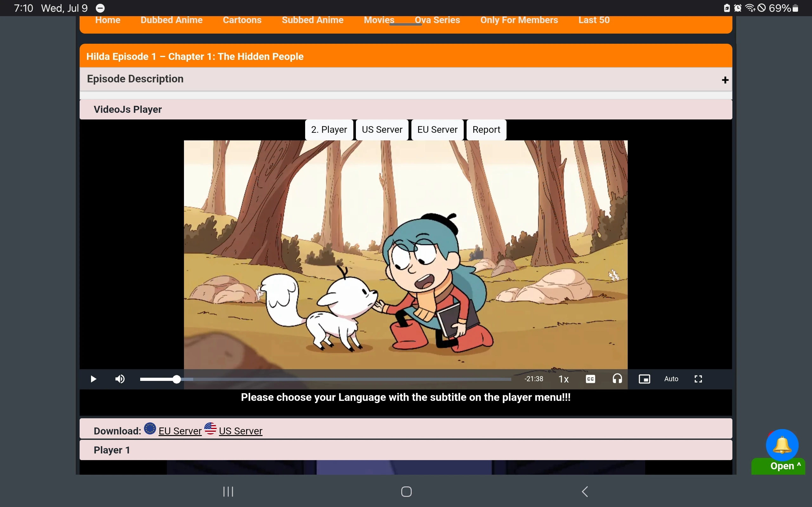Image resolution: width=812 pixels, height=507 pixels.
Task: Tap the Android recent apps icon
Action: click(228, 491)
